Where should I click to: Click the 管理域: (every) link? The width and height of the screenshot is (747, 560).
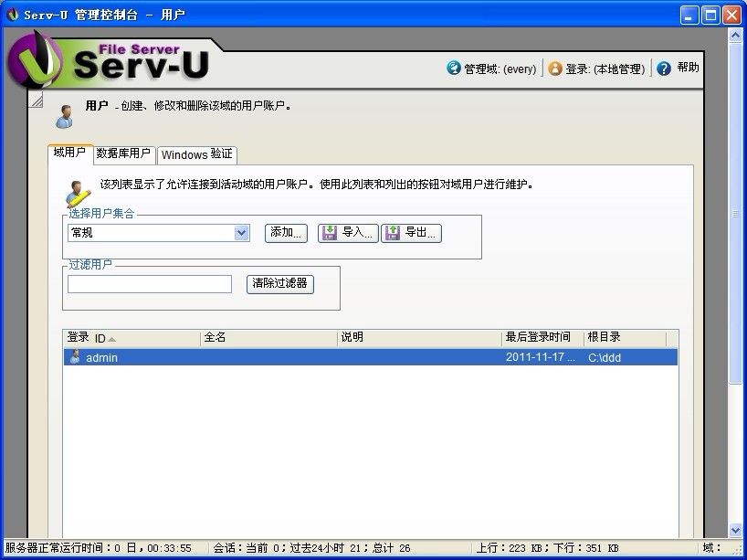[x=500, y=69]
